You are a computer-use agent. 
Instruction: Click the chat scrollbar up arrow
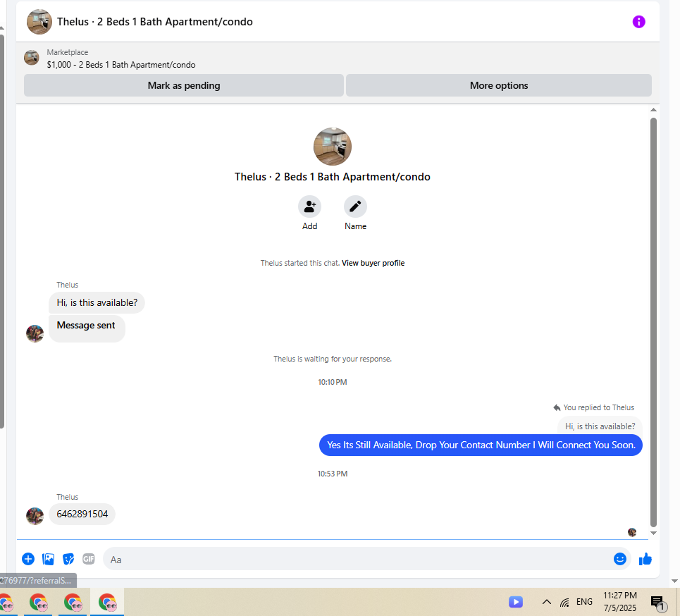(653, 110)
